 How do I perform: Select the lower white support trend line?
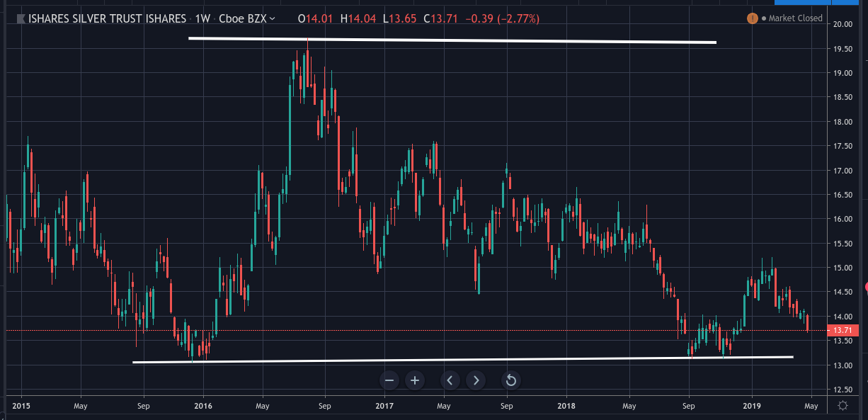click(463, 360)
